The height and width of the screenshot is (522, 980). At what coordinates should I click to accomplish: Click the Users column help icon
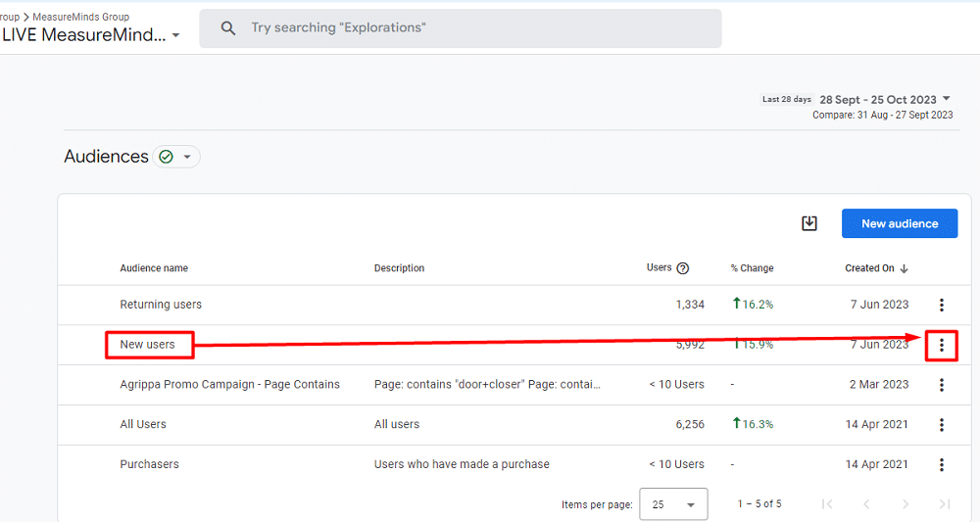[x=683, y=268]
